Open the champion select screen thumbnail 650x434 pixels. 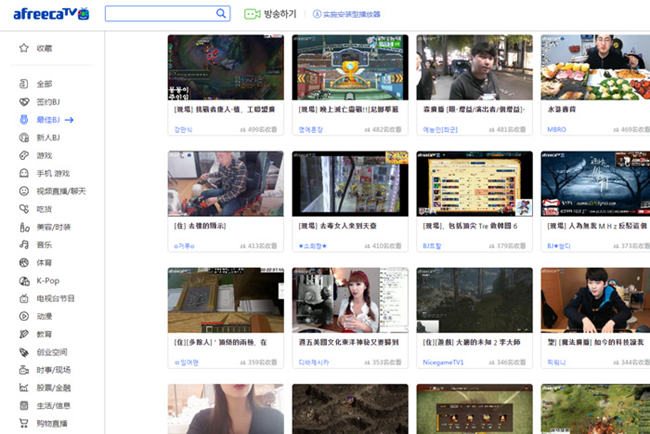tap(474, 184)
